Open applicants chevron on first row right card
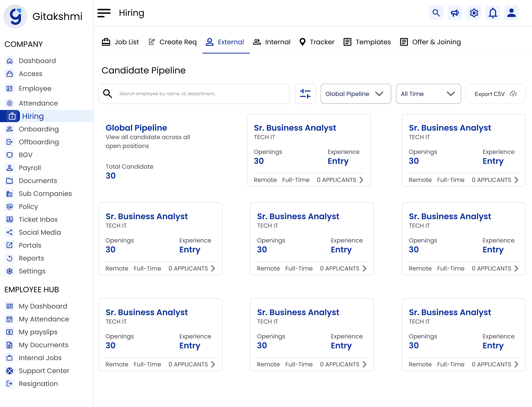This screenshot has width=532, height=407. [x=516, y=180]
